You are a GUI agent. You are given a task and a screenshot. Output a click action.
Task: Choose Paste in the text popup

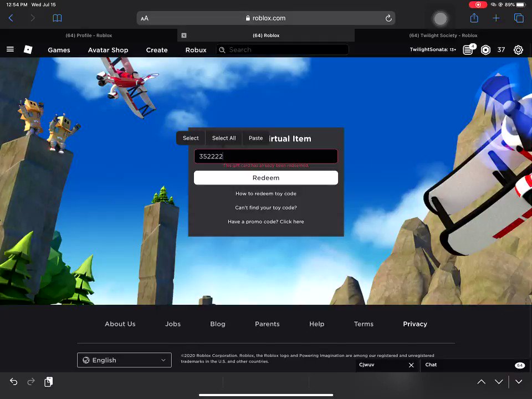(256, 138)
